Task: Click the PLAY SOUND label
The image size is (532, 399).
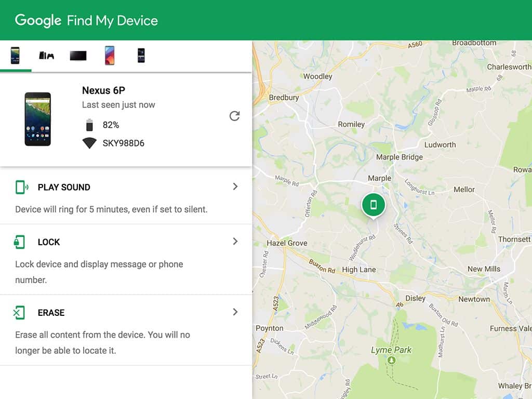Action: coord(64,188)
